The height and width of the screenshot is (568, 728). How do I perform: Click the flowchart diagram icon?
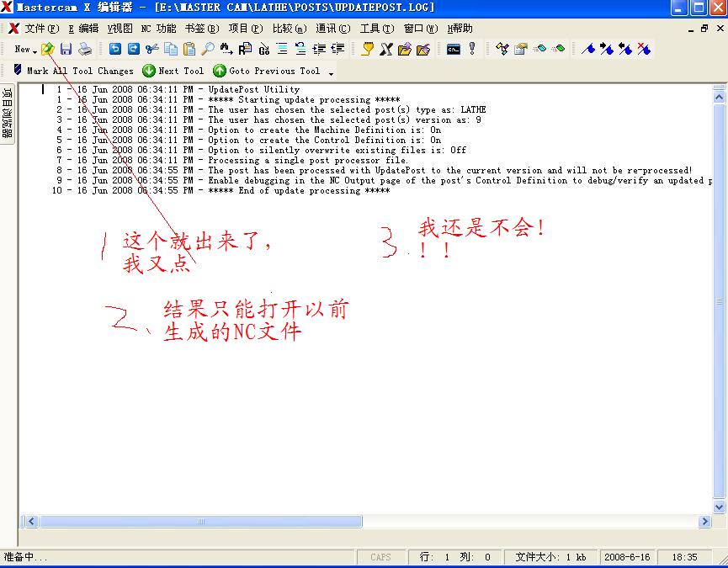point(502,49)
